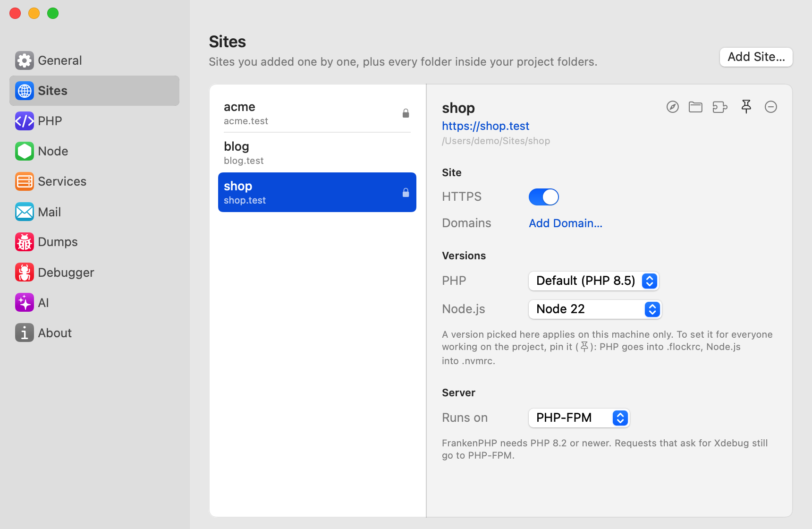The width and height of the screenshot is (812, 529).
Task: Click the mug-shaped icon in shop header
Action: [720, 107]
